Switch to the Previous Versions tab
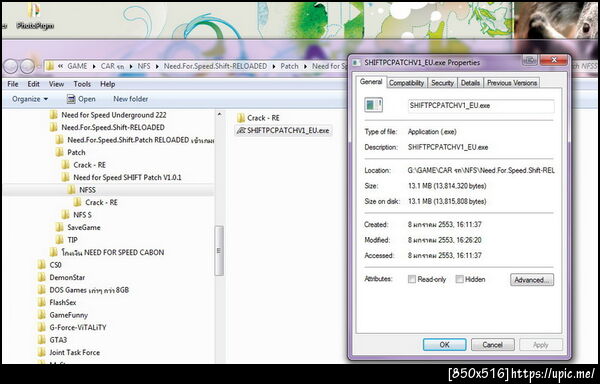 pyautogui.click(x=512, y=83)
